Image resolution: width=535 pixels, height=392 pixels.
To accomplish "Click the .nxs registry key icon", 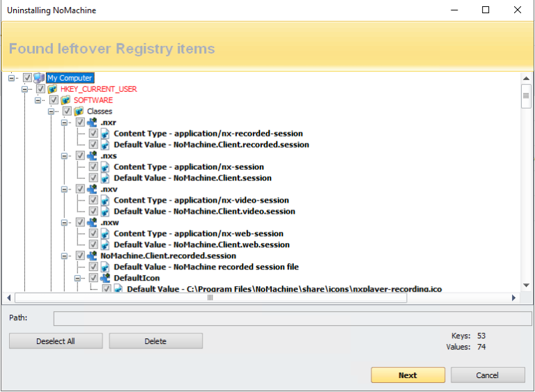I will (92, 155).
